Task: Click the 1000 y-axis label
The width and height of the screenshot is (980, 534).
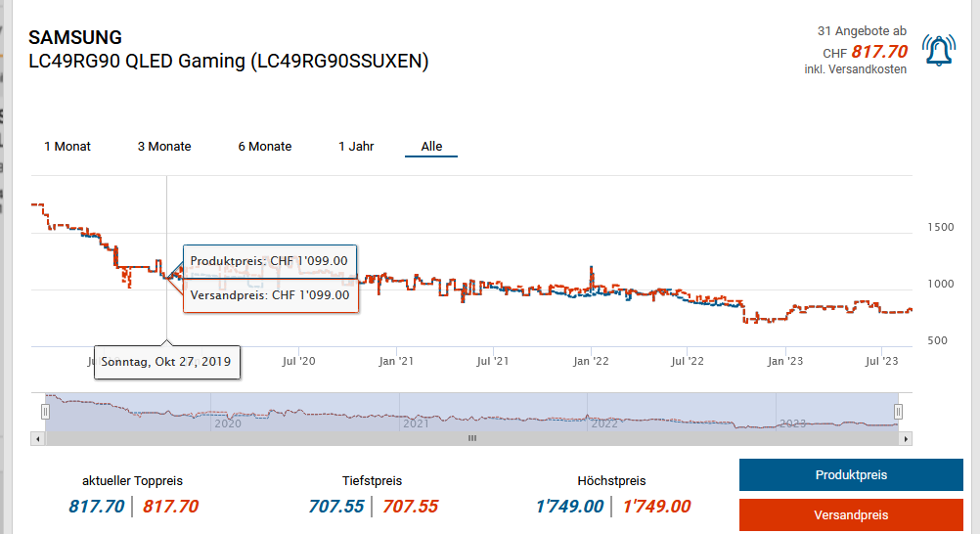Action: click(941, 284)
